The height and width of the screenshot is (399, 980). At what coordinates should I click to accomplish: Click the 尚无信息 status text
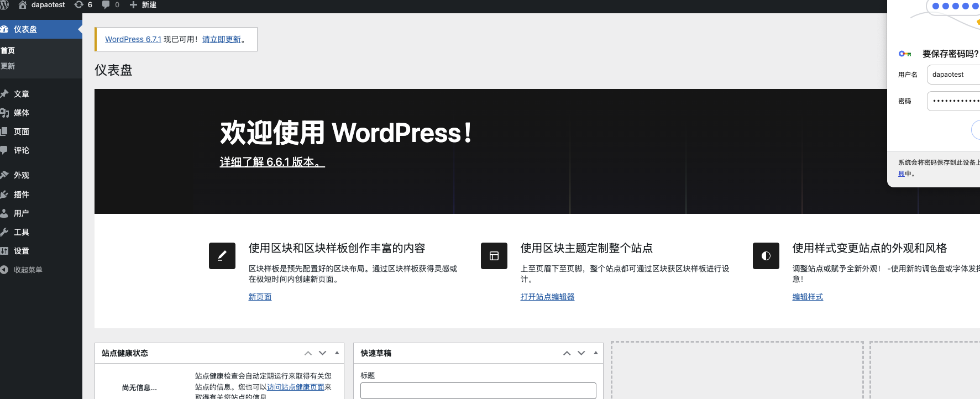pyautogui.click(x=139, y=388)
